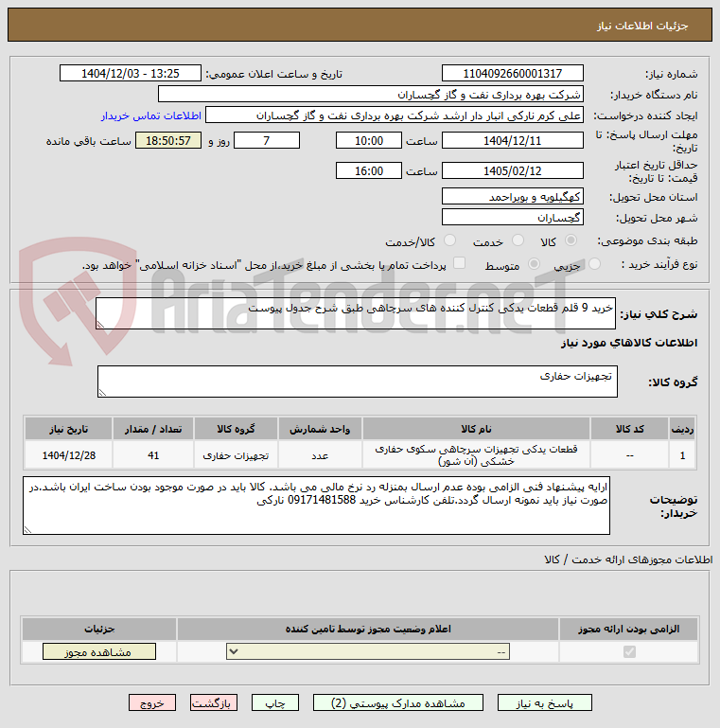Click the price validity date 1405/02/12
Screen dimensions: 720x728
[513, 170]
